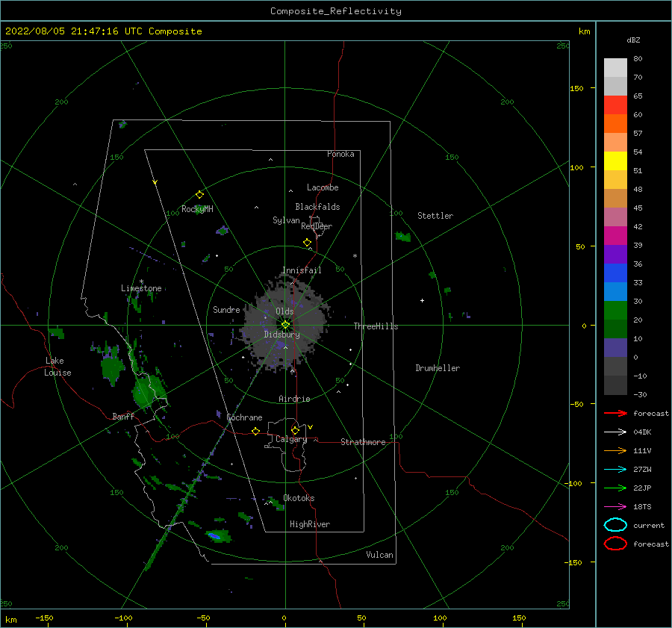Click the 18TS legend label
The height and width of the screenshot is (628, 672).
tap(642, 507)
